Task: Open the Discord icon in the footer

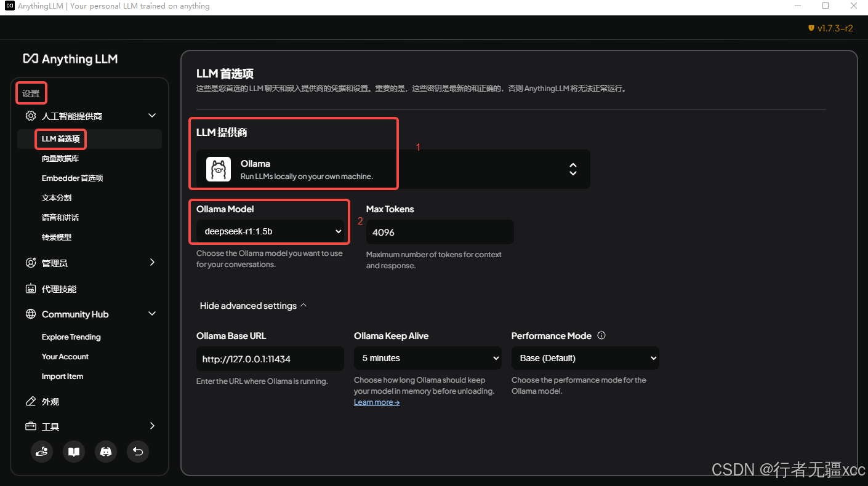Action: [106, 452]
